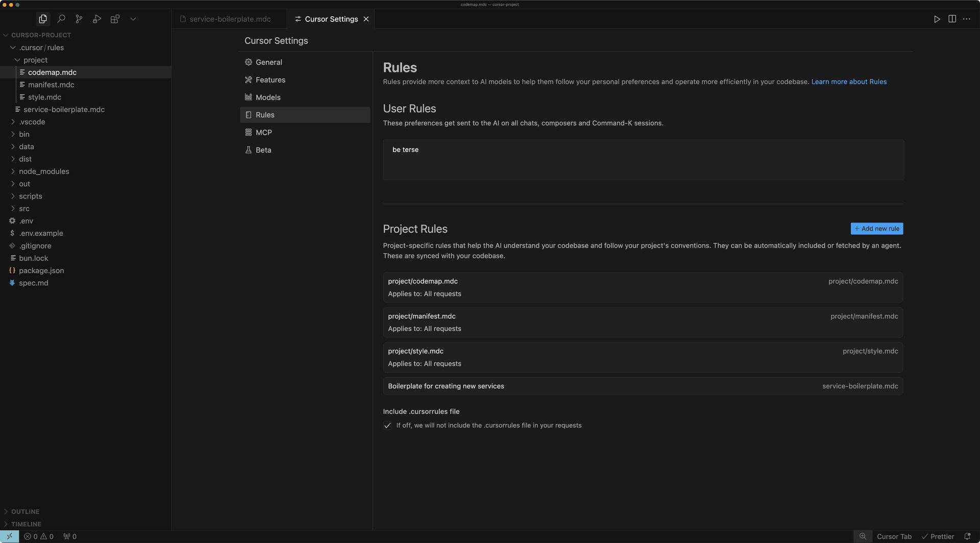This screenshot has height=543, width=980.
Task: Click the ports indicator in the status bar
Action: (70, 536)
